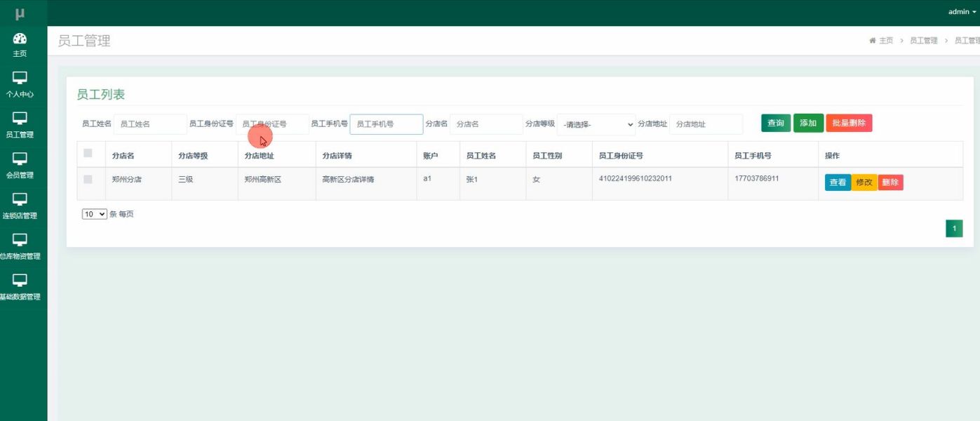Focus the 员工手机号 search field

point(387,124)
